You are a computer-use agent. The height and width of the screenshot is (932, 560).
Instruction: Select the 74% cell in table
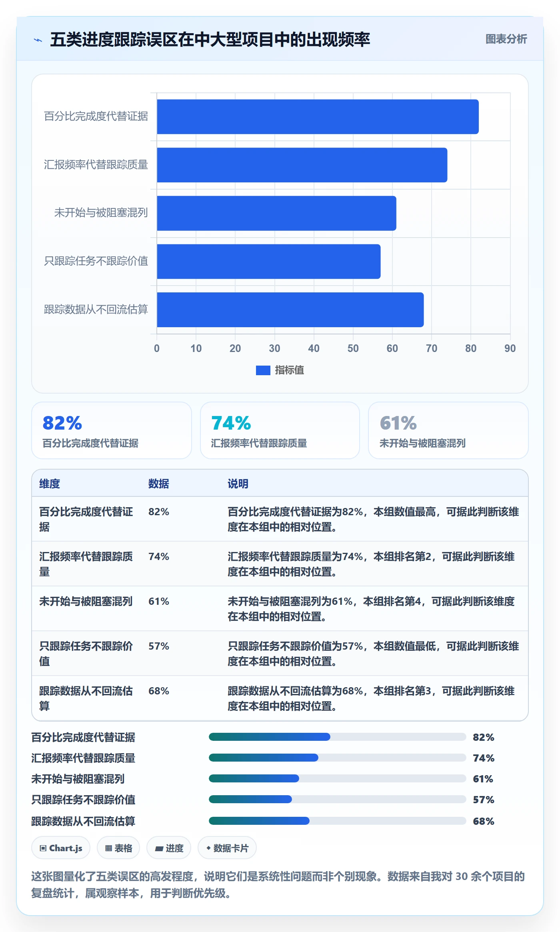click(x=159, y=556)
